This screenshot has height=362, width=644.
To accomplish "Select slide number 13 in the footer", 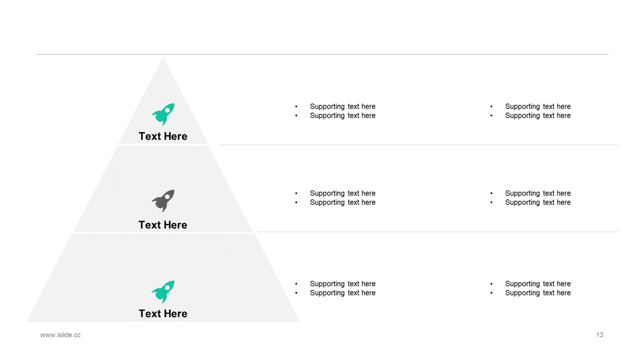I will coord(600,335).
